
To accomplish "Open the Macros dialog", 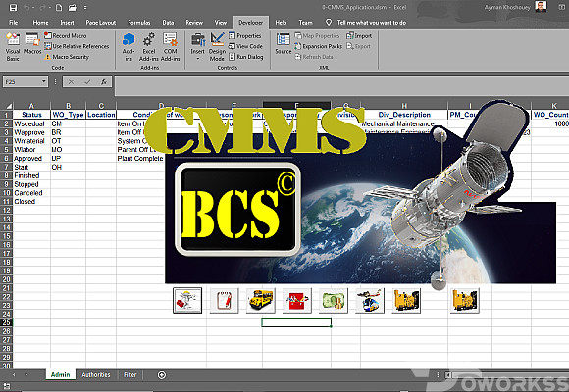I will [x=32, y=44].
